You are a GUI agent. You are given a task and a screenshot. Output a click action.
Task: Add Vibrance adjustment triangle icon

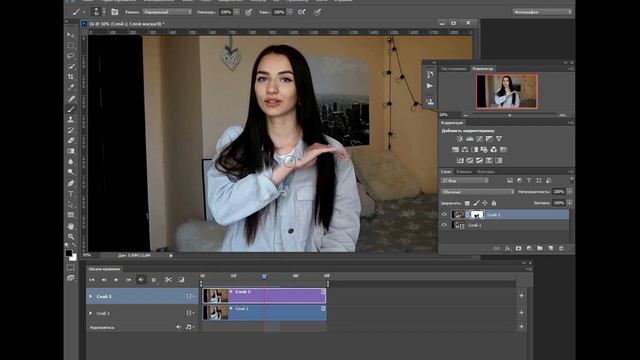click(499, 139)
